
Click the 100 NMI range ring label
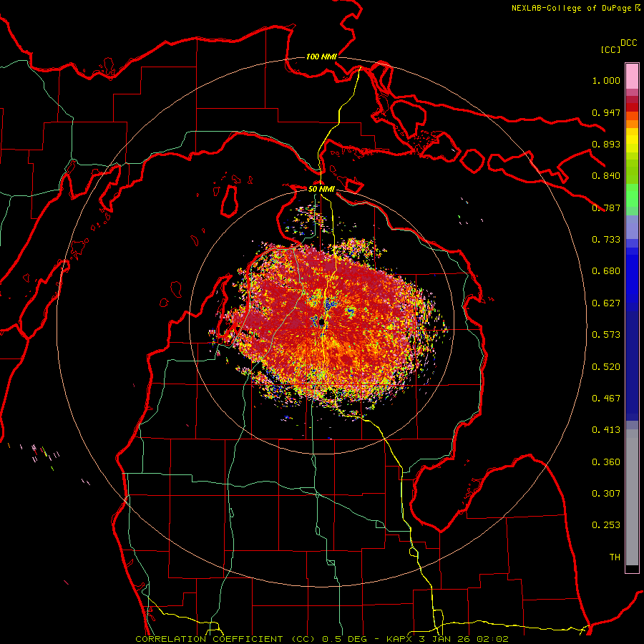pos(321,57)
